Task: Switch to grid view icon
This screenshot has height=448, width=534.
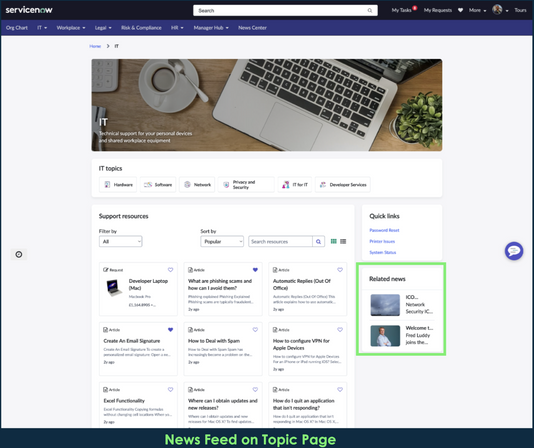Action: 333,241
